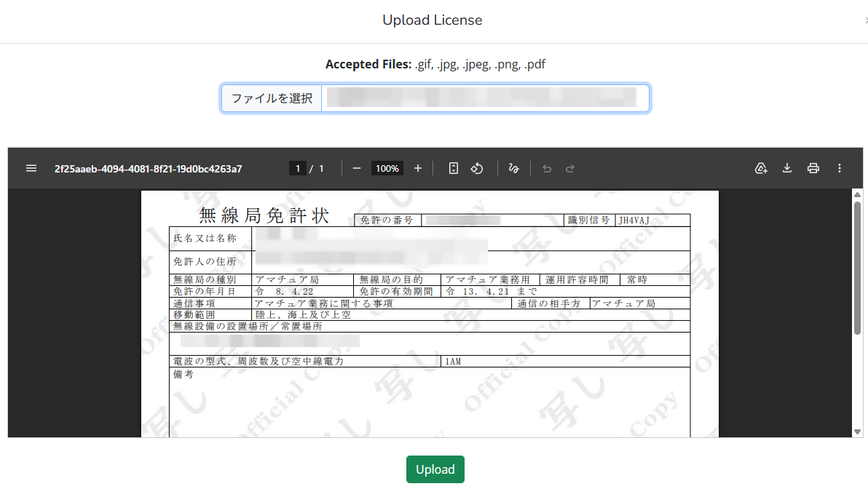Click the fit to page icon
This screenshot has height=489, width=868.
[x=453, y=168]
